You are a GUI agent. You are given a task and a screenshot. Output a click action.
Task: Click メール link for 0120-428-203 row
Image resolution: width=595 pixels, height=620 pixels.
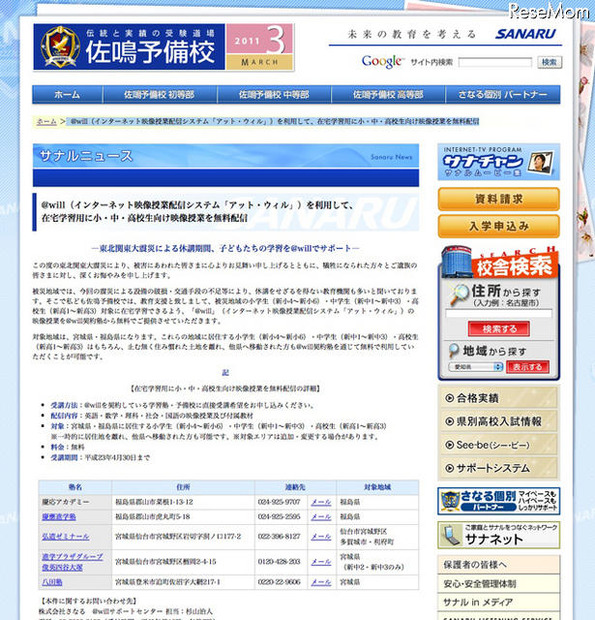321,561
